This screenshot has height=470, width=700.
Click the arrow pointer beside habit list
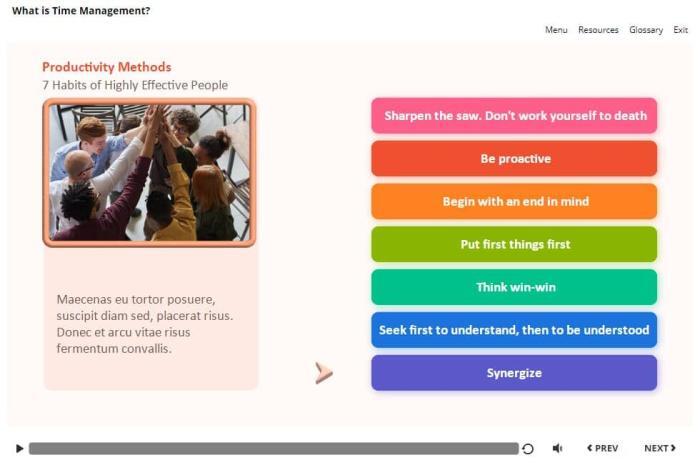(x=323, y=373)
